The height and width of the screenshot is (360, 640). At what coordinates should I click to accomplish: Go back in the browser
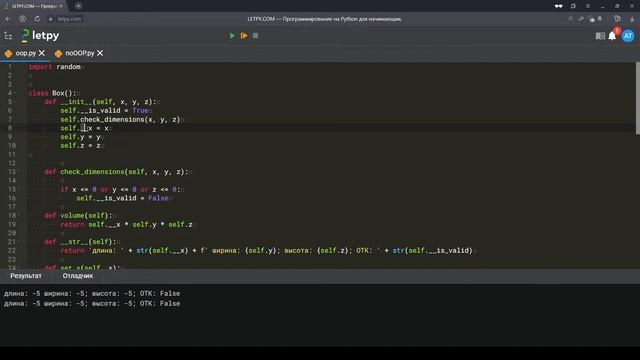coord(8,19)
